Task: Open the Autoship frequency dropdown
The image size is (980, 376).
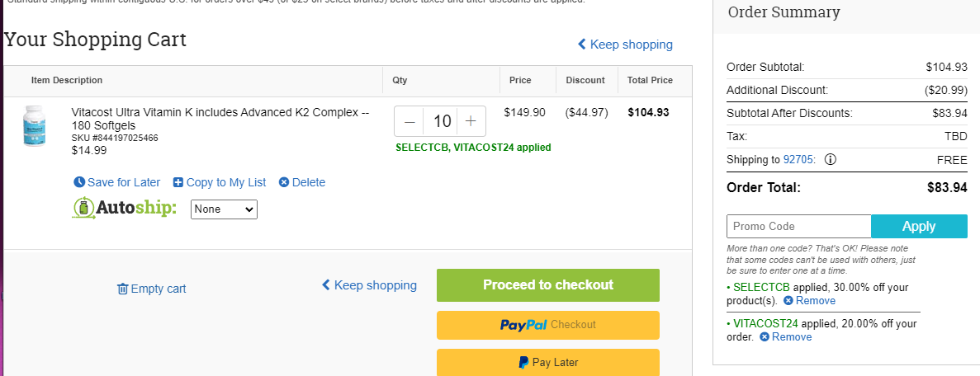Action: click(x=224, y=209)
